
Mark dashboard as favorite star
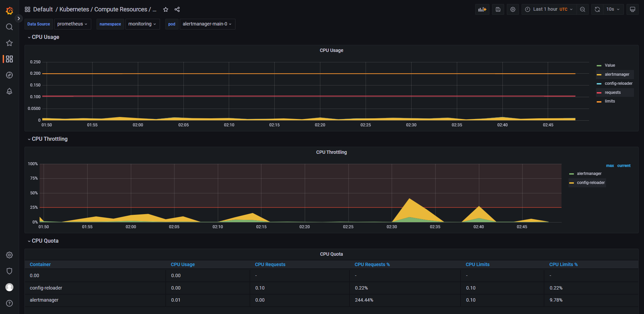tap(166, 9)
